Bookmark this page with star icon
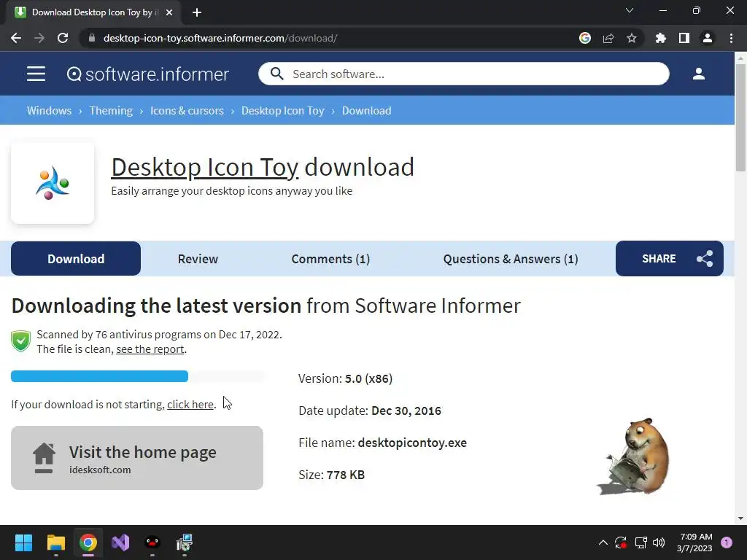 click(632, 38)
